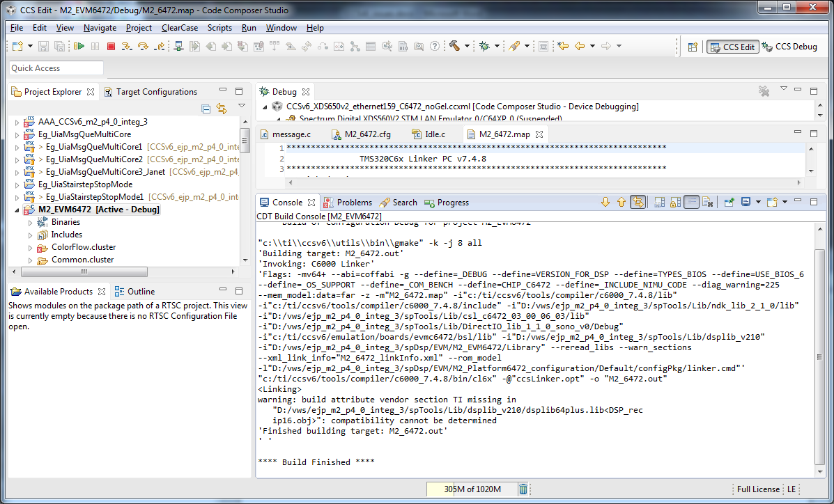Select the CCS Edit perspective button
Screen dimensions: 834x504
coord(732,47)
